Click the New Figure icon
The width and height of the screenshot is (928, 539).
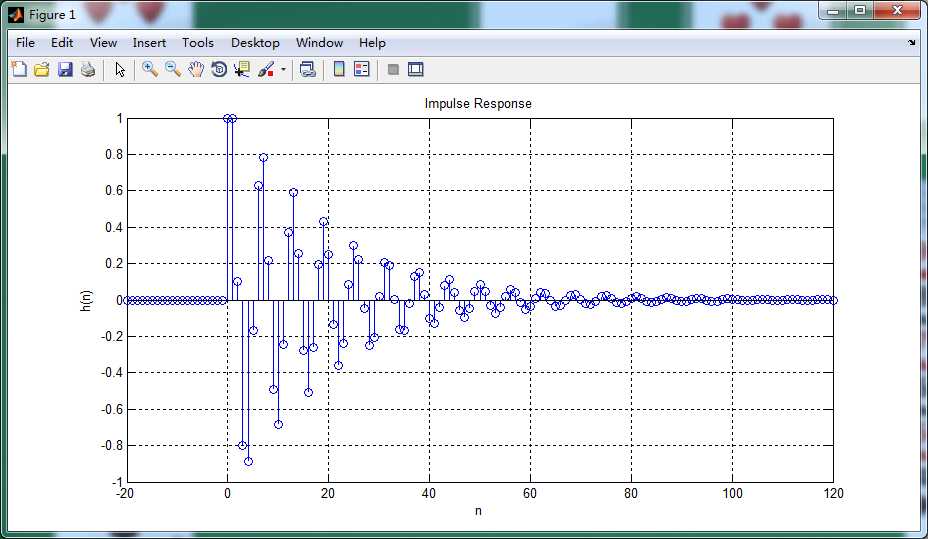pyautogui.click(x=19, y=69)
